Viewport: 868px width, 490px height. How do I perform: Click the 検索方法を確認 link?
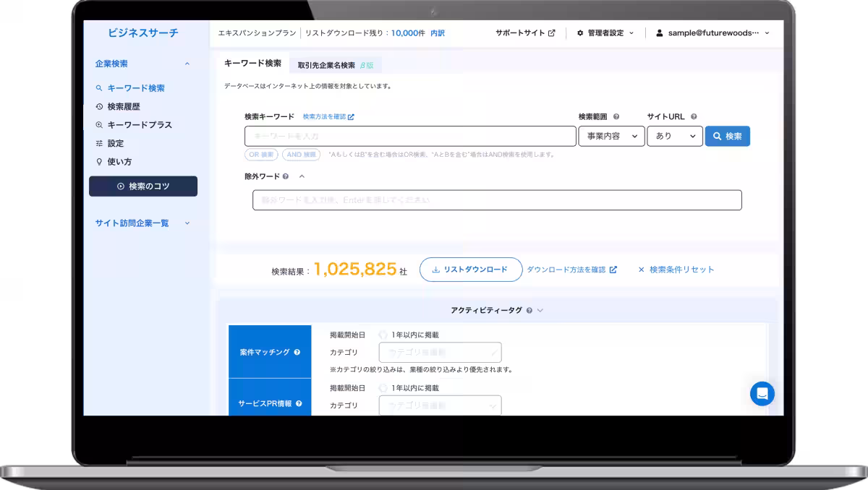(x=324, y=116)
